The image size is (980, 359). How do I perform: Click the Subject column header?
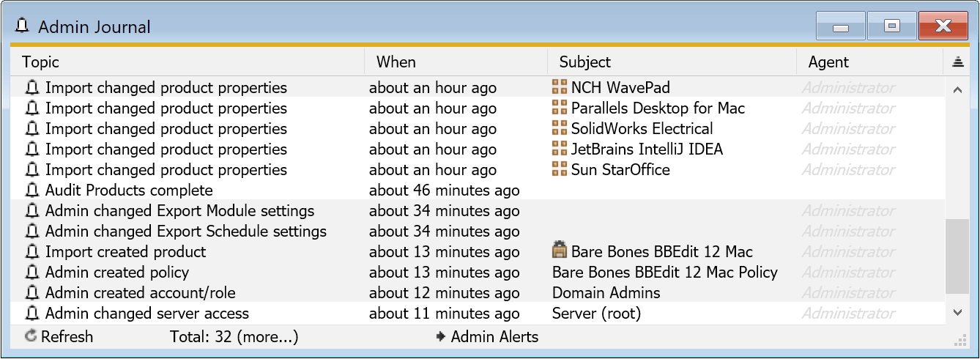672,62
